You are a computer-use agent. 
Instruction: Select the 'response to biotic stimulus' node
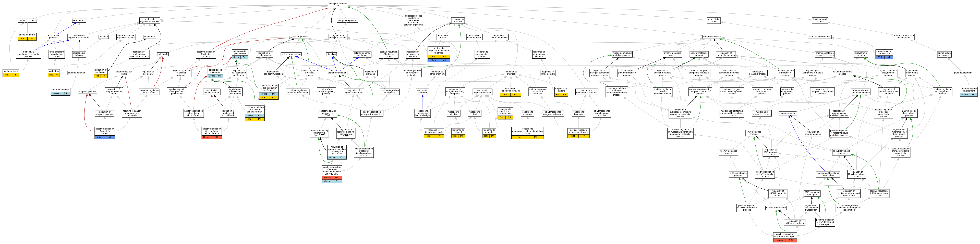point(474,37)
